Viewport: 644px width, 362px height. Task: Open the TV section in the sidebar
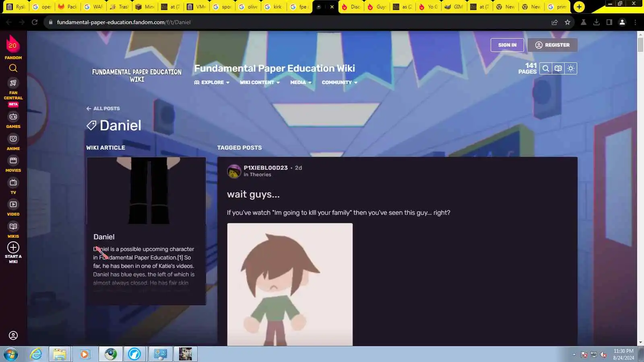13,186
